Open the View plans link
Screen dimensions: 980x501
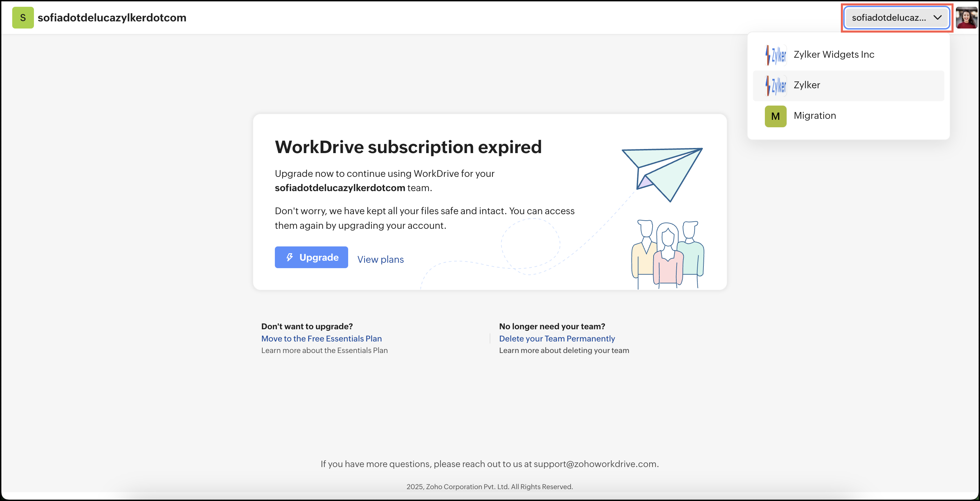click(x=380, y=259)
